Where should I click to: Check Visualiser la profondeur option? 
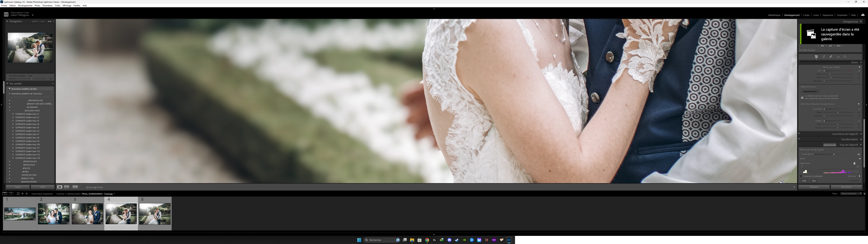pos(801,176)
